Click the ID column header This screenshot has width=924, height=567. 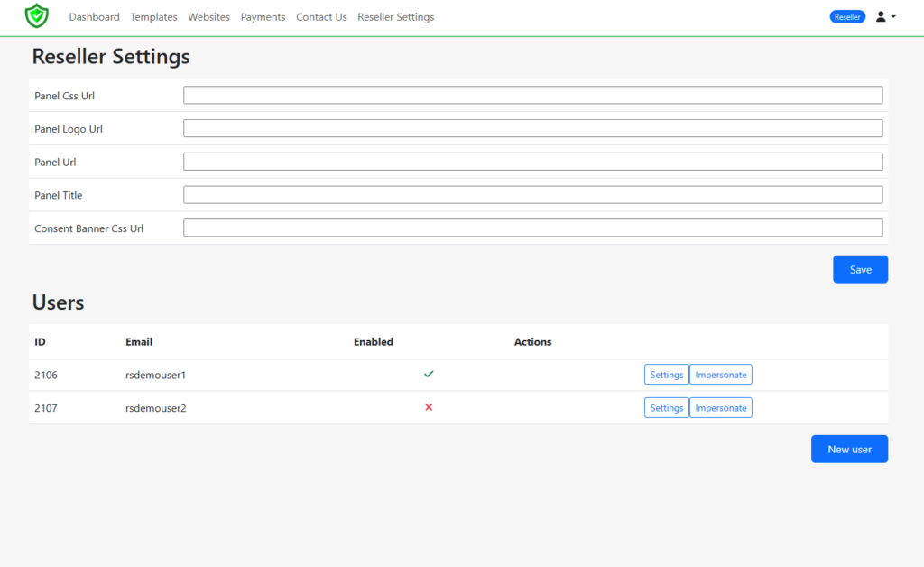40,342
